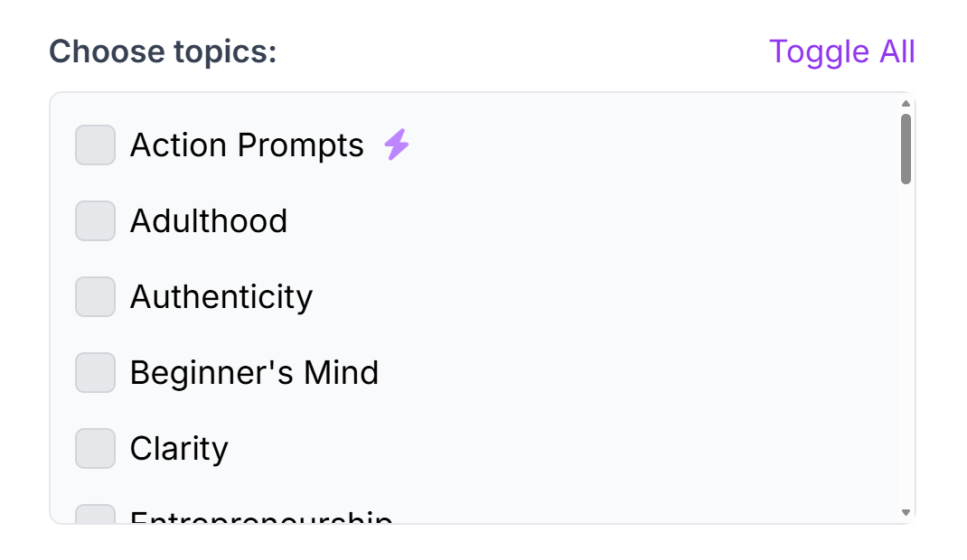Select the Authenticity checkbox
Viewport: 967px width, 560px height.
tap(94, 296)
